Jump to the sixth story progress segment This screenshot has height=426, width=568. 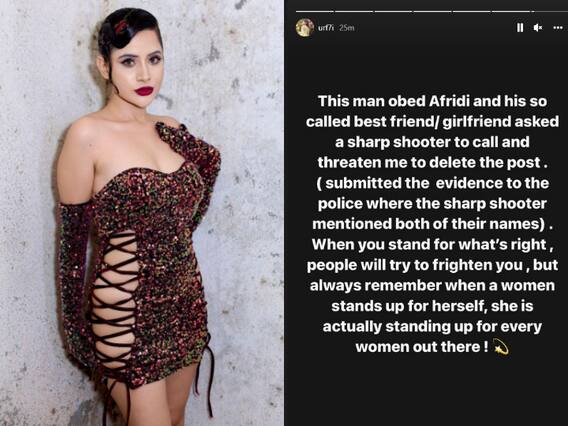click(511, 11)
